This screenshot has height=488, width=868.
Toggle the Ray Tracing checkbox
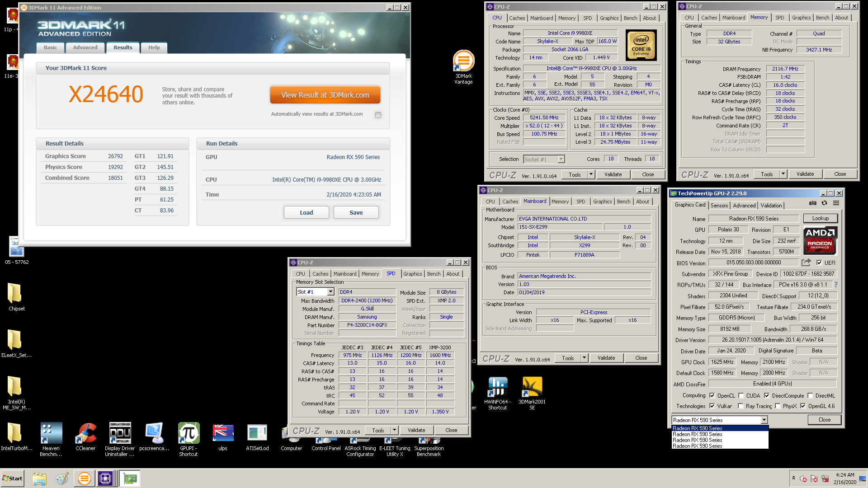[x=741, y=406]
